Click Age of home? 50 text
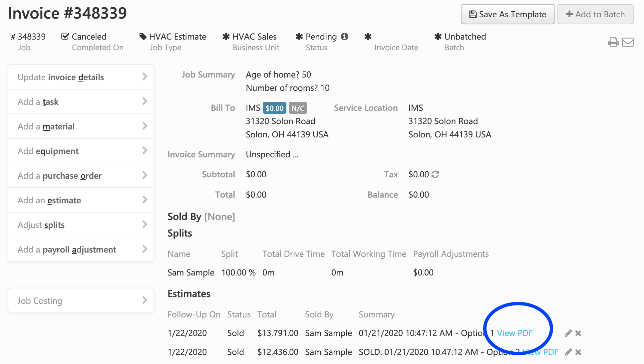 pos(278,75)
